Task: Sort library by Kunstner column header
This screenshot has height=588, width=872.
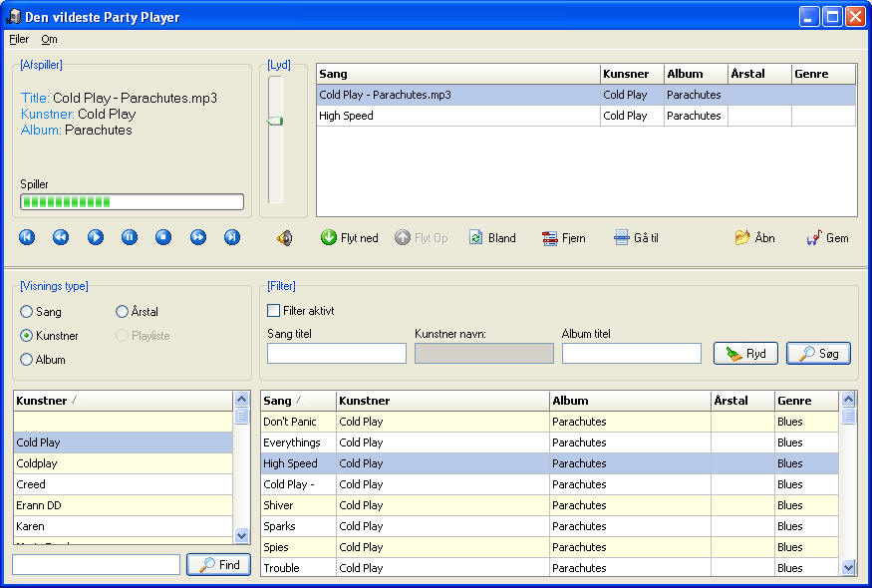Action: [442, 401]
